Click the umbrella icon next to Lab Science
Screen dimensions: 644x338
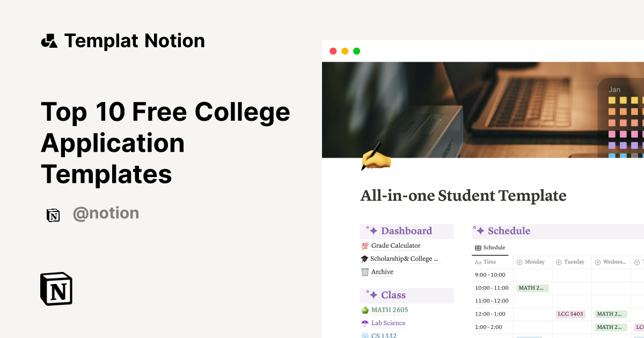tap(365, 322)
